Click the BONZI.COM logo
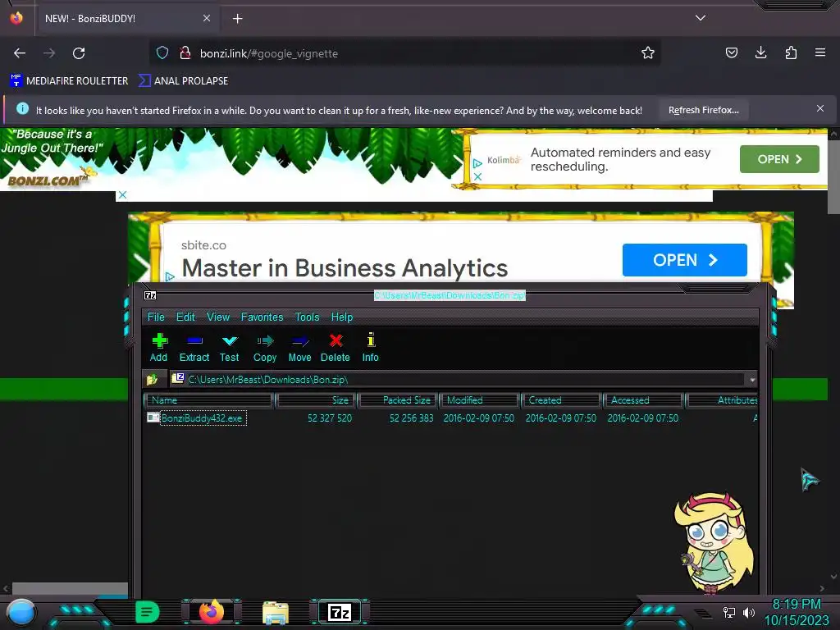The height and width of the screenshot is (630, 840). point(47,180)
